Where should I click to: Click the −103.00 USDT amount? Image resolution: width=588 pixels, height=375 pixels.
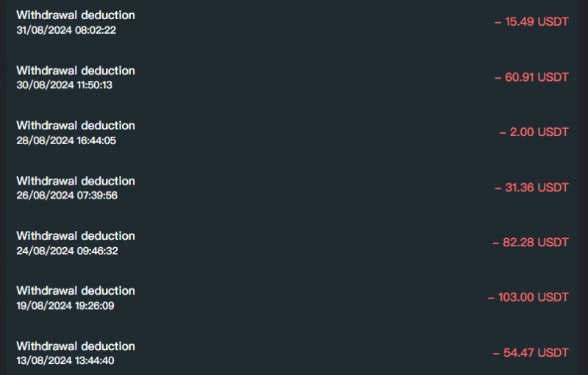coord(528,298)
